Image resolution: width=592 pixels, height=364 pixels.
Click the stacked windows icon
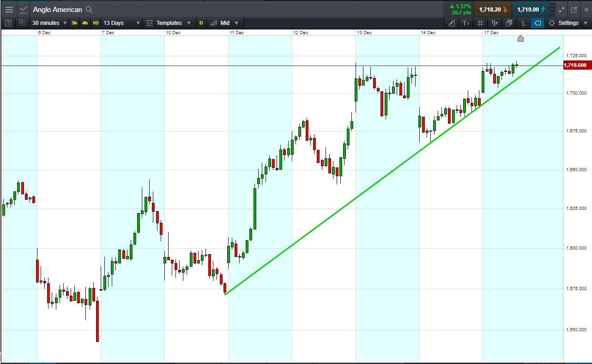tap(509, 23)
